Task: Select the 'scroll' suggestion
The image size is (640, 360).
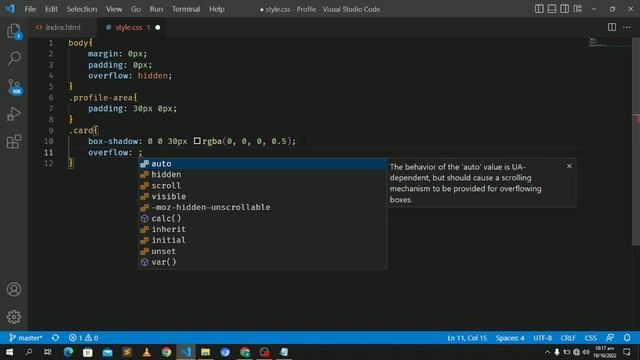Action: pyautogui.click(x=262, y=186)
